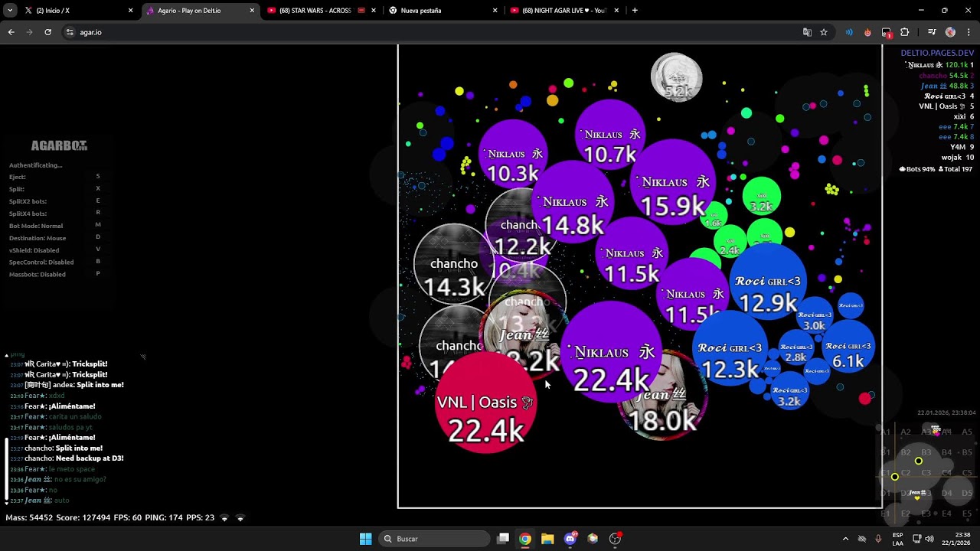Open the orange flame face extension
Image resolution: width=980 pixels, height=551 pixels.
867,32
